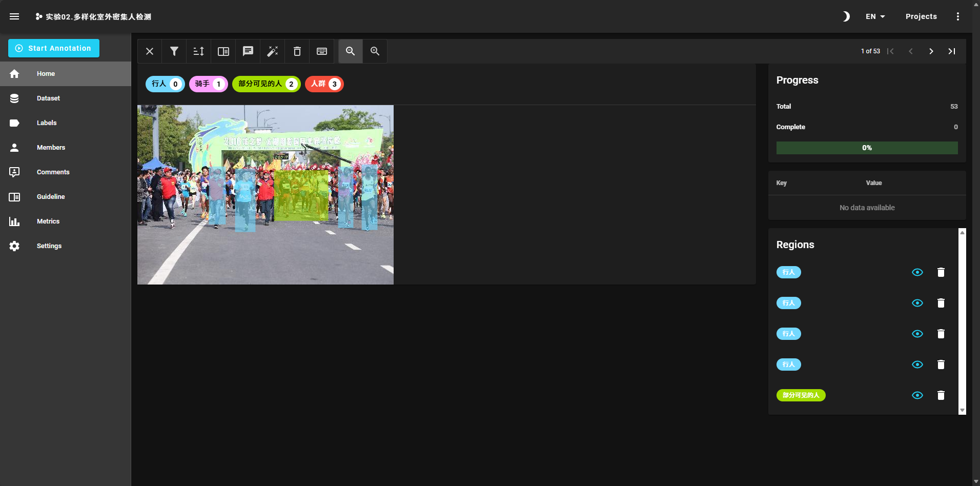Click the trash icon in the top toolbar
Image resolution: width=980 pixels, height=486 pixels.
[x=297, y=51]
